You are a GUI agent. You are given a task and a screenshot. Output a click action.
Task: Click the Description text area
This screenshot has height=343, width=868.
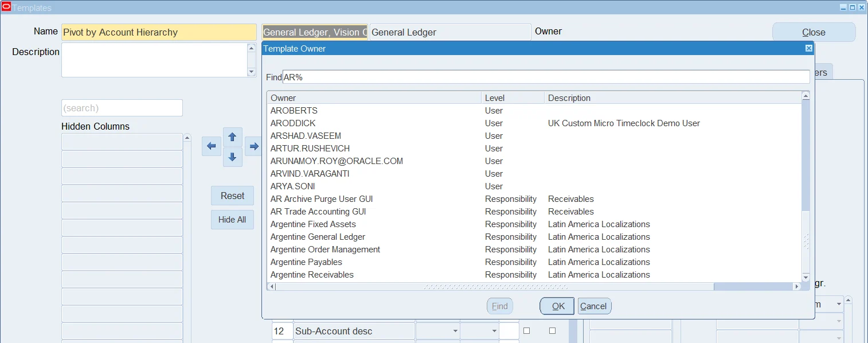(154, 60)
